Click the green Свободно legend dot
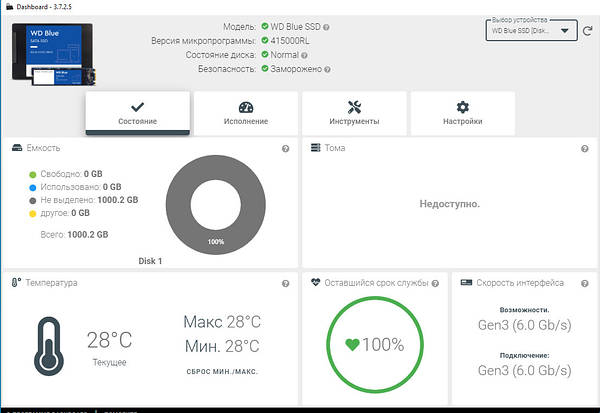The height and width of the screenshot is (413, 600). tap(33, 175)
